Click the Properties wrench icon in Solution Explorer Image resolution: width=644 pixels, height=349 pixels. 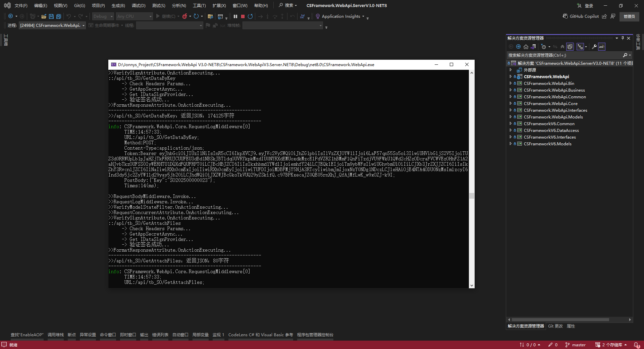[595, 47]
